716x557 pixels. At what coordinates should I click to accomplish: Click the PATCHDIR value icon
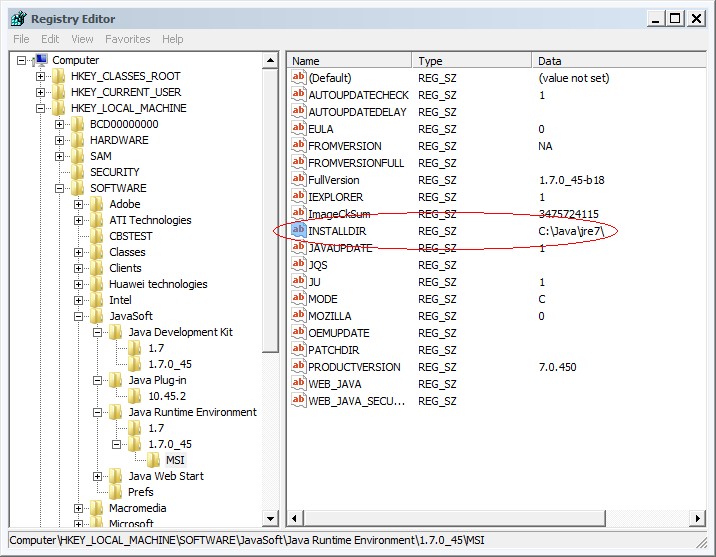(298, 349)
